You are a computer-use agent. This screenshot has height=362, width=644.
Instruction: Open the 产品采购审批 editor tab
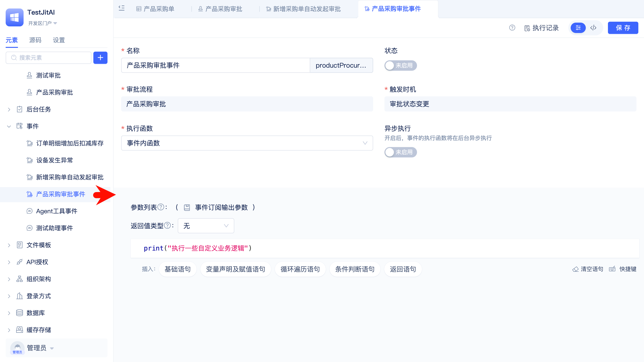point(220,9)
